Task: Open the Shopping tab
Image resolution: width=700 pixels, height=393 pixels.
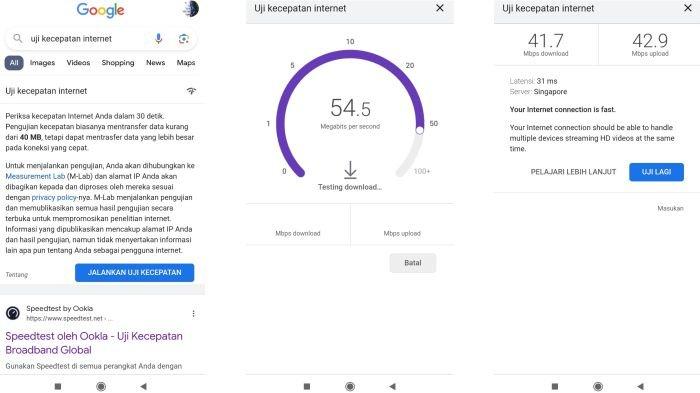Action: (118, 63)
